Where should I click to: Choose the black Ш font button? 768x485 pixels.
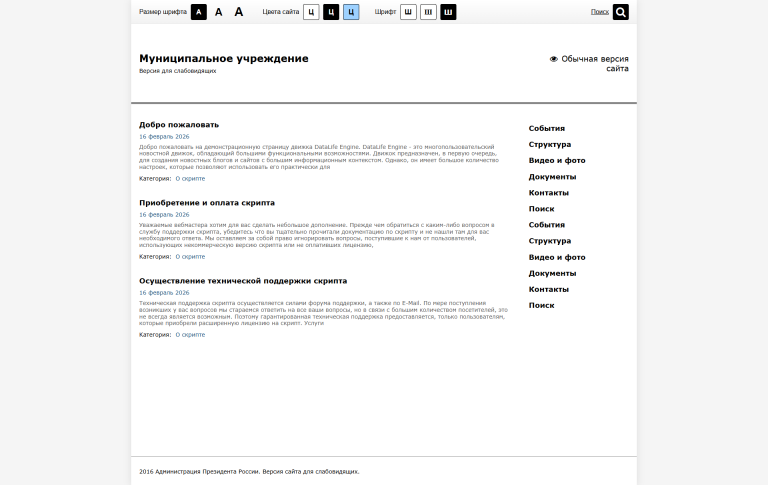tap(448, 12)
